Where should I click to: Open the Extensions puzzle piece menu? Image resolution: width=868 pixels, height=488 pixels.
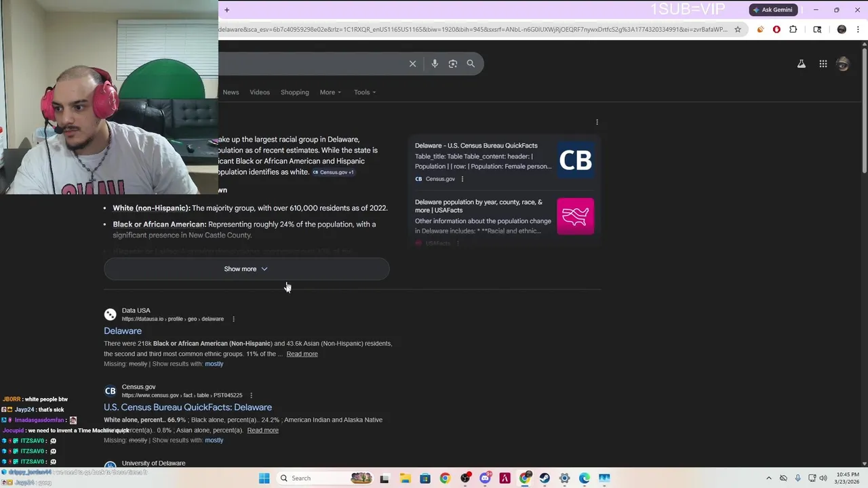click(x=793, y=29)
